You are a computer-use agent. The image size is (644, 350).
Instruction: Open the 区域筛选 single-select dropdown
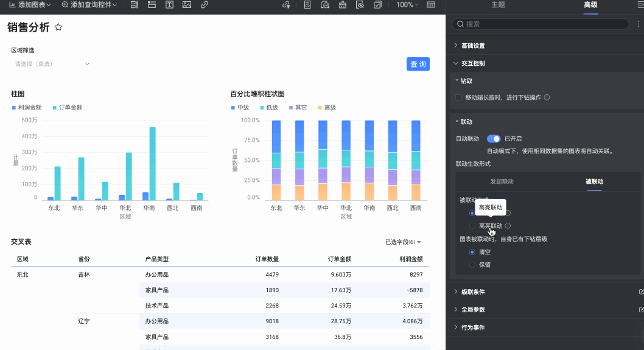click(x=52, y=64)
